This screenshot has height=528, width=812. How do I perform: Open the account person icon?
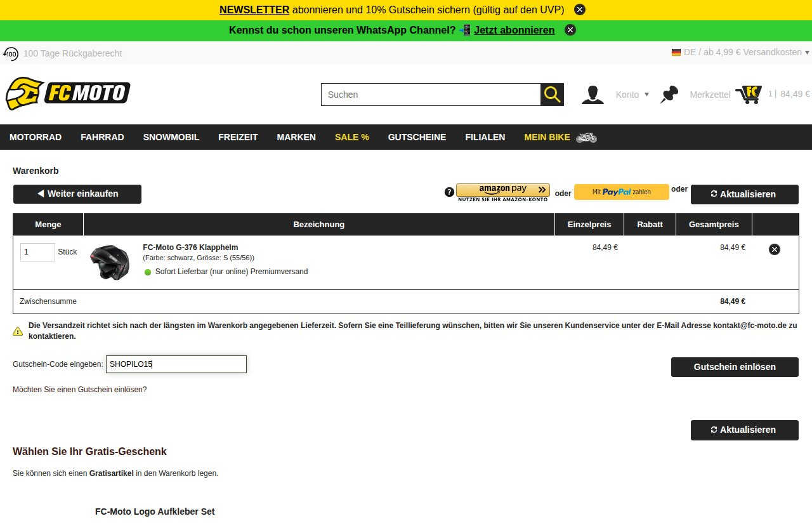click(593, 95)
